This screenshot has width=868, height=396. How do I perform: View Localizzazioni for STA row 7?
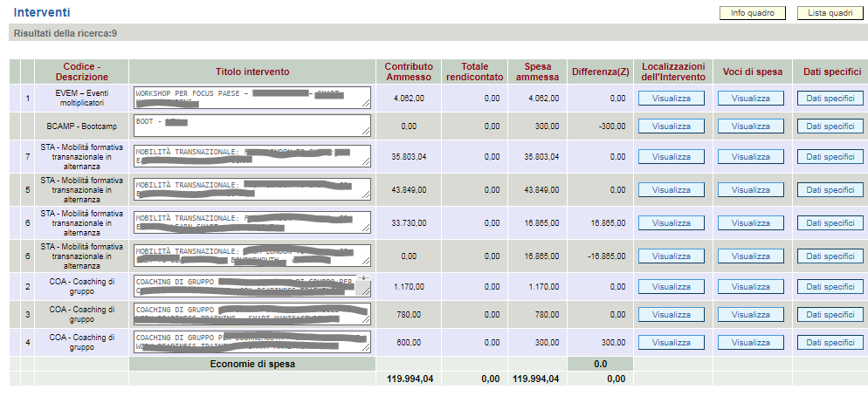point(671,157)
